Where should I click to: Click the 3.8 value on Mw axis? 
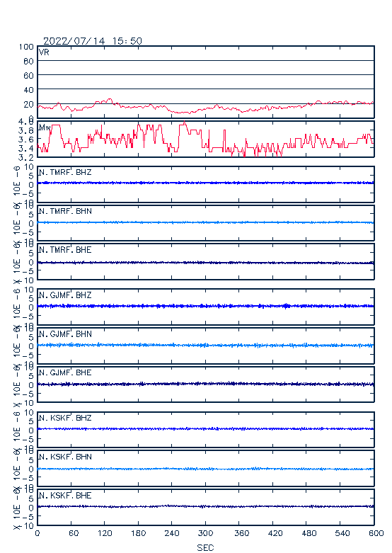click(26, 131)
